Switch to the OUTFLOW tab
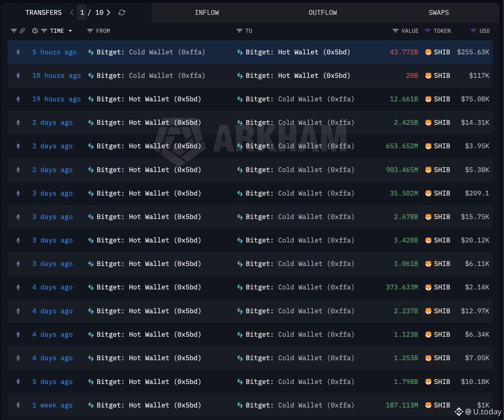 (x=322, y=13)
